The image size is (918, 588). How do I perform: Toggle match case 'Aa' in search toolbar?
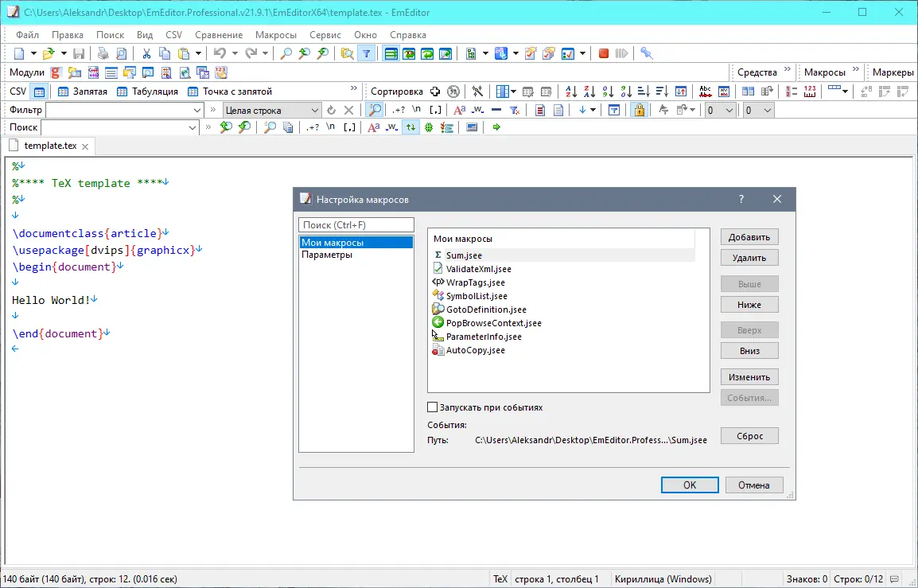(374, 127)
